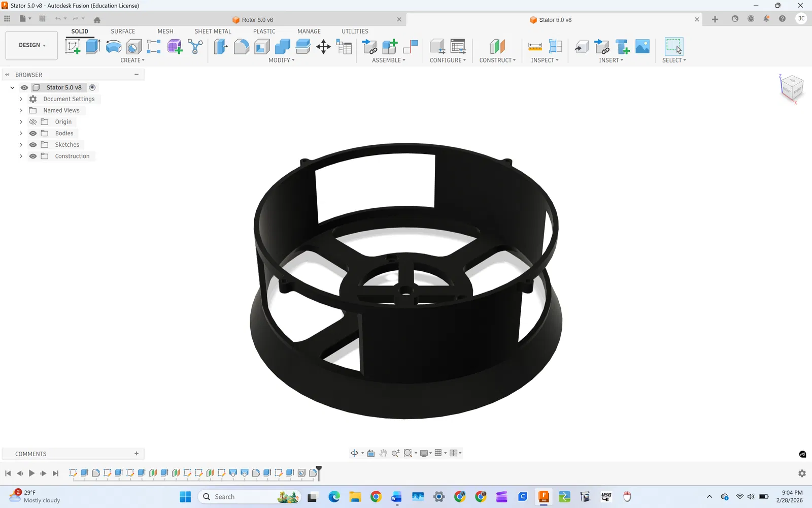This screenshot has height=508, width=812.
Task: Jump to the end of the timeline
Action: click(56, 473)
